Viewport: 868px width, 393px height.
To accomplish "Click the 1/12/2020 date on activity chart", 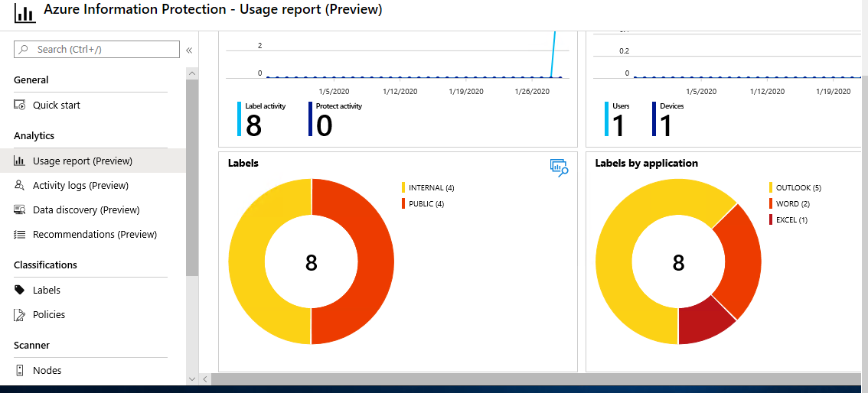I will [400, 91].
